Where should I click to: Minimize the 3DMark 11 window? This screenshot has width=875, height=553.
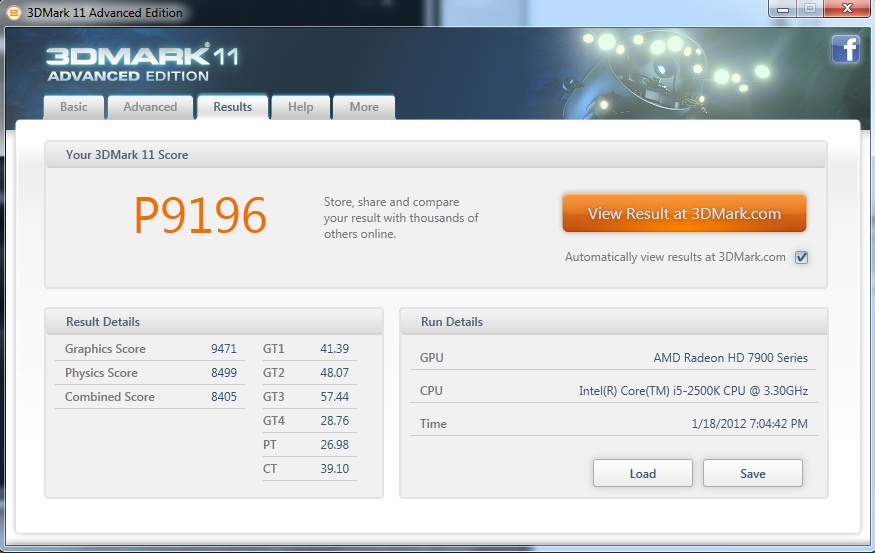pos(782,8)
